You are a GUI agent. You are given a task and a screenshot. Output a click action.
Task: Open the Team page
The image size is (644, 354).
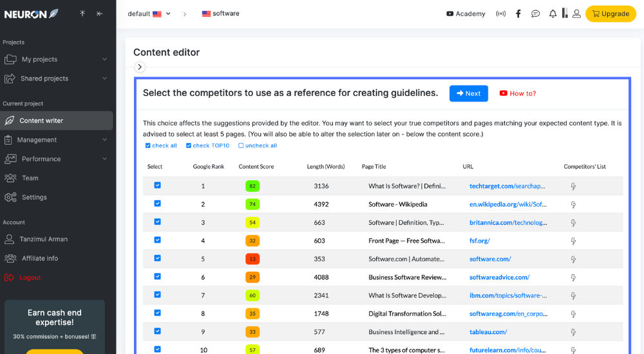(56, 178)
